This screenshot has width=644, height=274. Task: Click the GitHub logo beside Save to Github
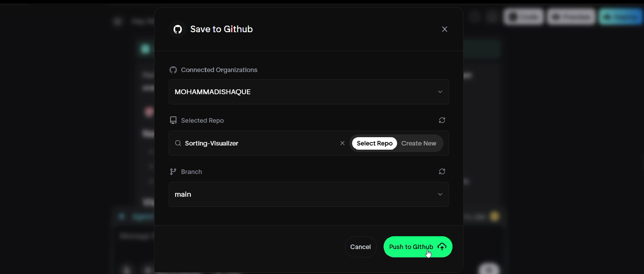coord(178,29)
